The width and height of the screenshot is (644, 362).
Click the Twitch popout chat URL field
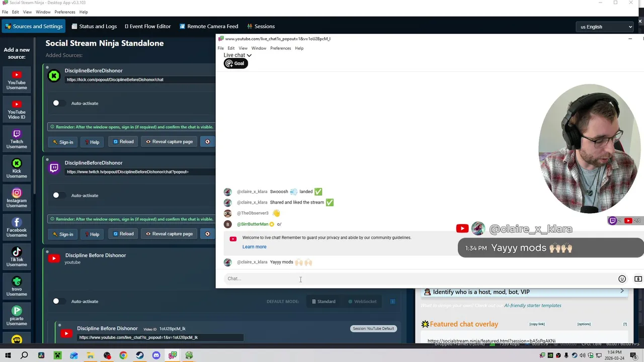pyautogui.click(x=140, y=172)
